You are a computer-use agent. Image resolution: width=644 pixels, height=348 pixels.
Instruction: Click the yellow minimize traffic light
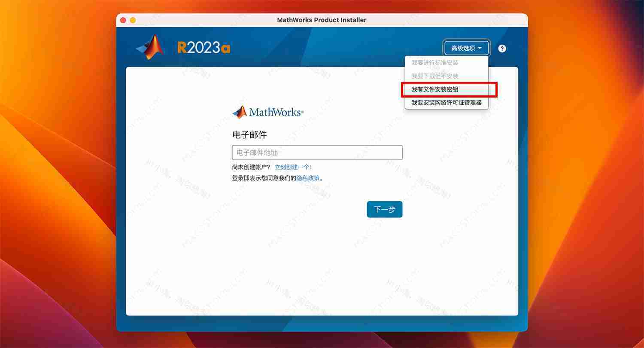[133, 20]
